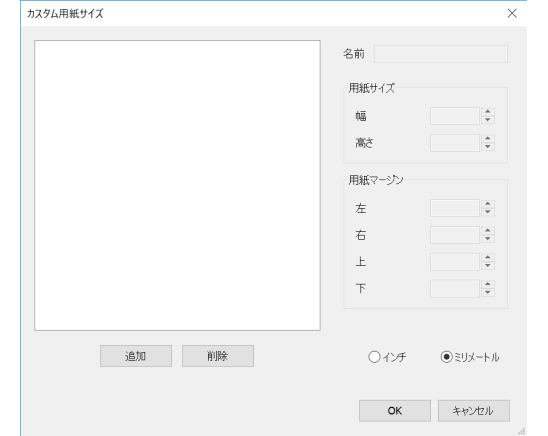
Task: Click into the 左 margin value field
Action: coord(455,208)
